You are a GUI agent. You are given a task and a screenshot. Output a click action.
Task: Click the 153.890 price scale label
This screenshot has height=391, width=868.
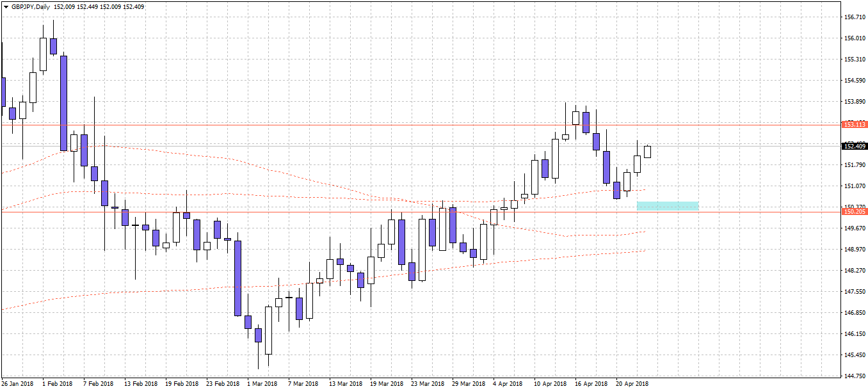[855, 101]
